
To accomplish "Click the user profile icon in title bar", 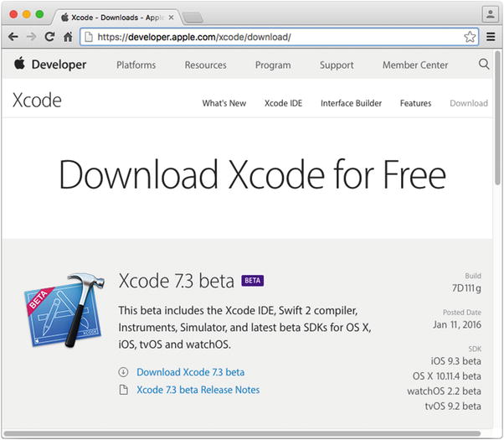I will pos(490,14).
